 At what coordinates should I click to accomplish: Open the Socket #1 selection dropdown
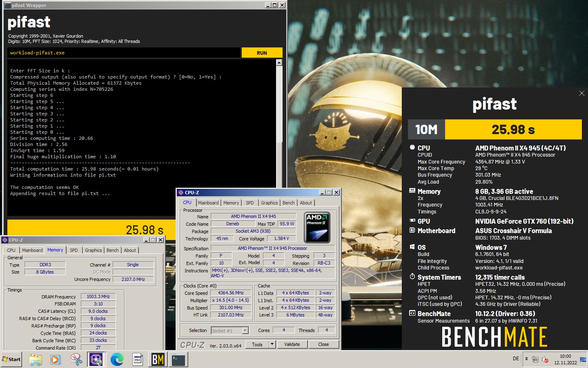point(230,330)
